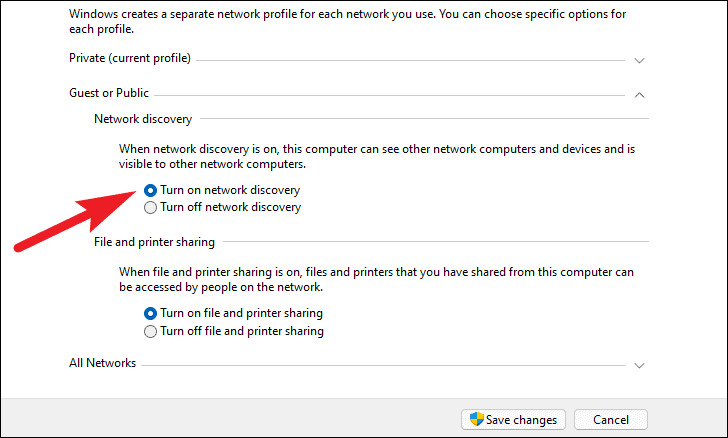
Task: Select the Turn on network discovery radio circle
Action: (x=150, y=190)
